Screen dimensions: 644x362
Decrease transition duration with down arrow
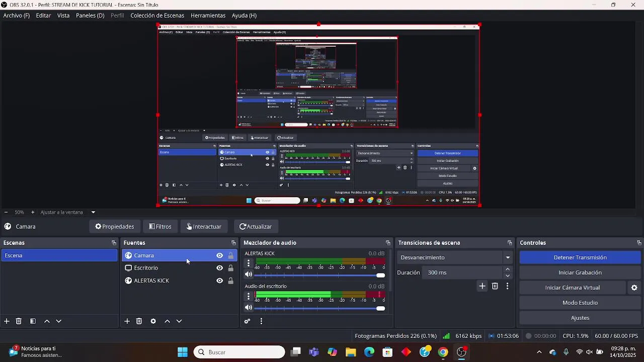pos(508,276)
